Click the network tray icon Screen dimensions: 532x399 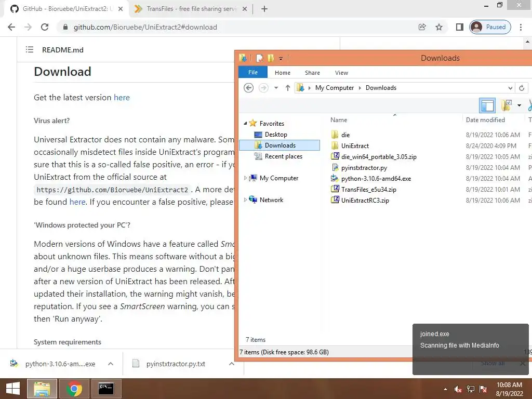coord(471,389)
